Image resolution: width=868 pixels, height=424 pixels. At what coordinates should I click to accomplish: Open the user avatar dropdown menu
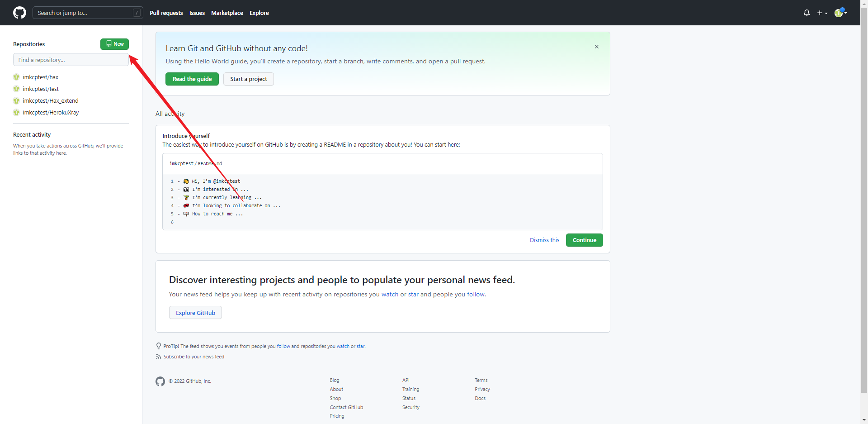(840, 13)
